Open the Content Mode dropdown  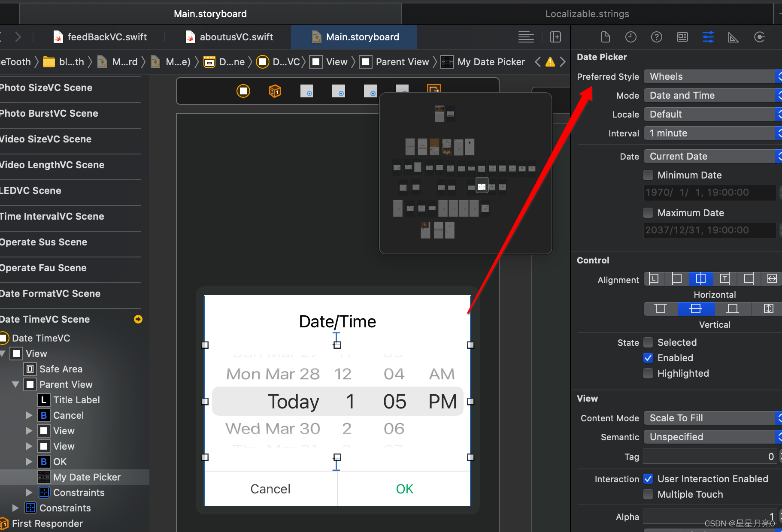[712, 418]
